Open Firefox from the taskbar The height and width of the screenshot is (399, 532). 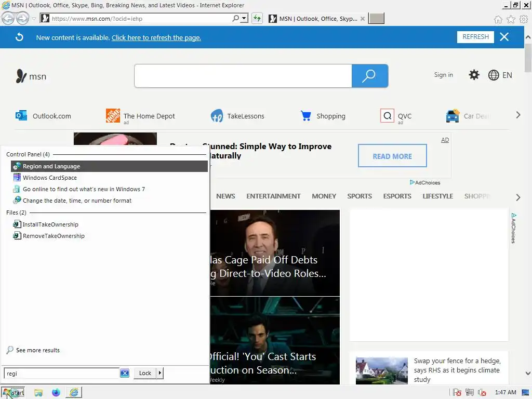(x=56, y=393)
